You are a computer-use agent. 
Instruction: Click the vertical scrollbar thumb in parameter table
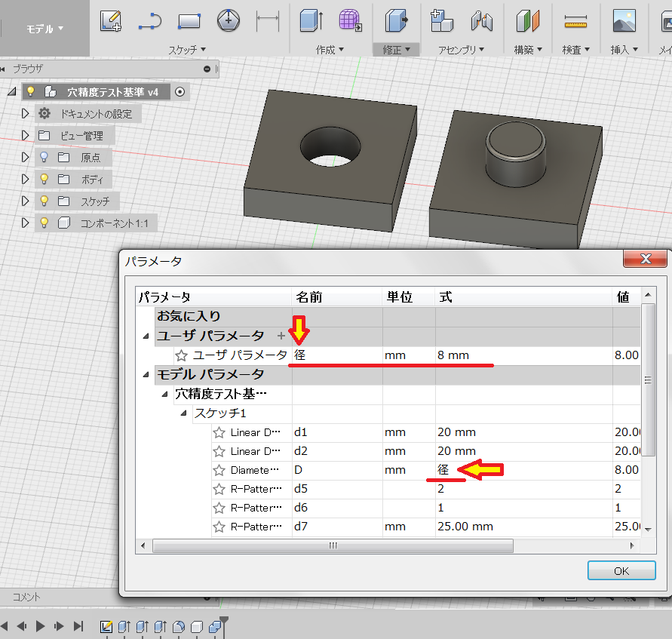648,379
